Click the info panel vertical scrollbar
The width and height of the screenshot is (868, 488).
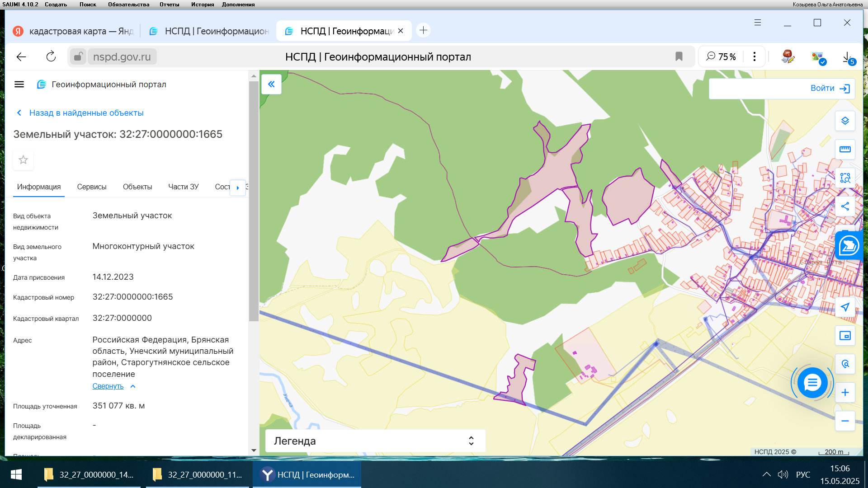[254, 201]
